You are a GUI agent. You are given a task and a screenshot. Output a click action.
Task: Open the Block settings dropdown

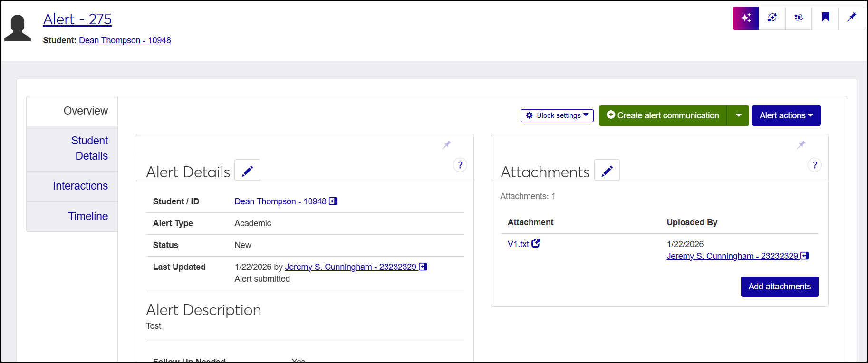coord(557,115)
